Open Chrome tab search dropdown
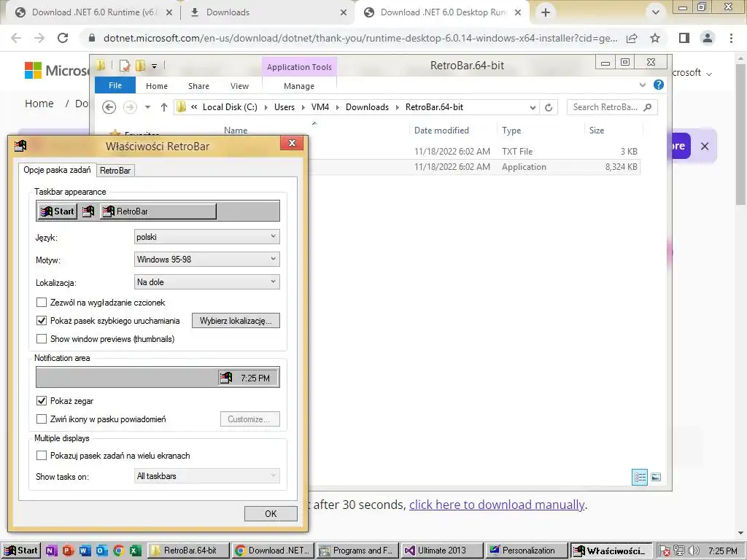747x560 pixels. [x=656, y=12]
